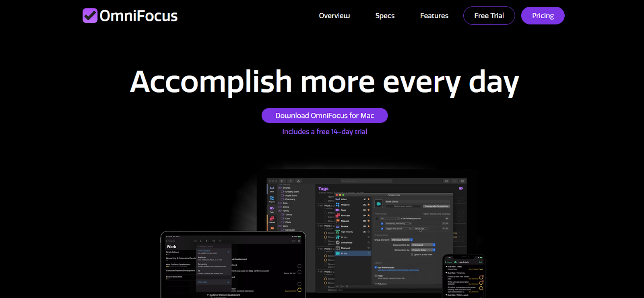Open the Overview nav item
The width and height of the screenshot is (644, 298).
pos(334,16)
